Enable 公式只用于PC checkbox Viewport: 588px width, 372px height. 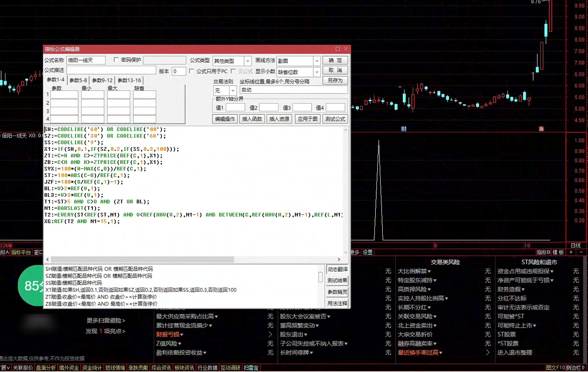(192, 71)
